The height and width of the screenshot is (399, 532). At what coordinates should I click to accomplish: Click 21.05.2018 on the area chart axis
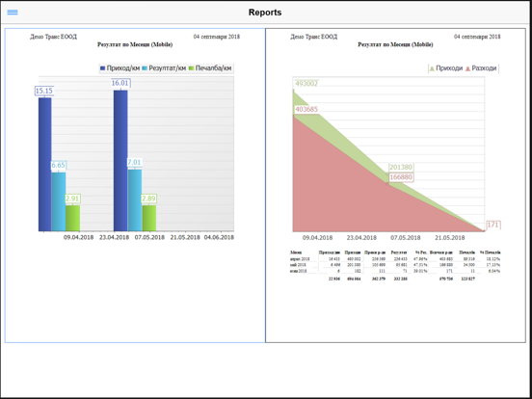[x=449, y=237]
